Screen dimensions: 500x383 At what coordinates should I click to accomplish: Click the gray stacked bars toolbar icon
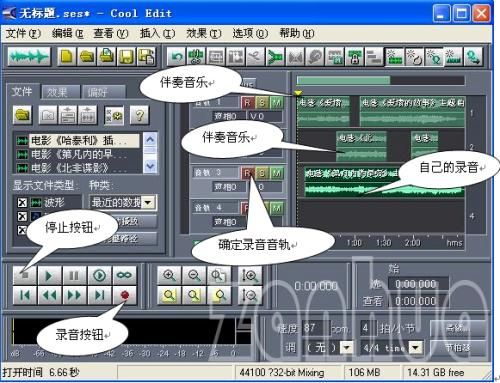click(374, 57)
